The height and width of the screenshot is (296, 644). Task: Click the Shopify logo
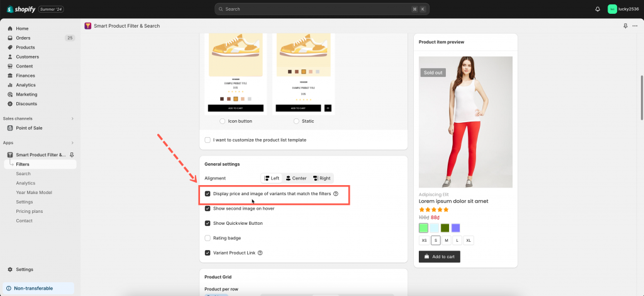coord(22,9)
